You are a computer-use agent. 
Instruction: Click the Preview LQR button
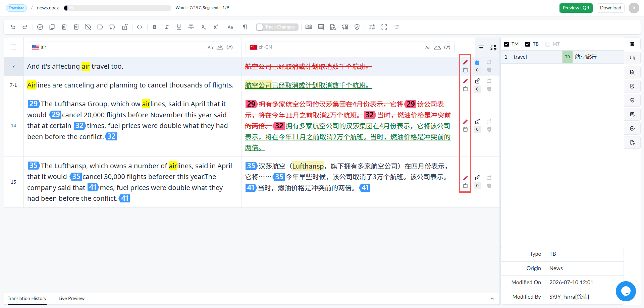click(576, 8)
